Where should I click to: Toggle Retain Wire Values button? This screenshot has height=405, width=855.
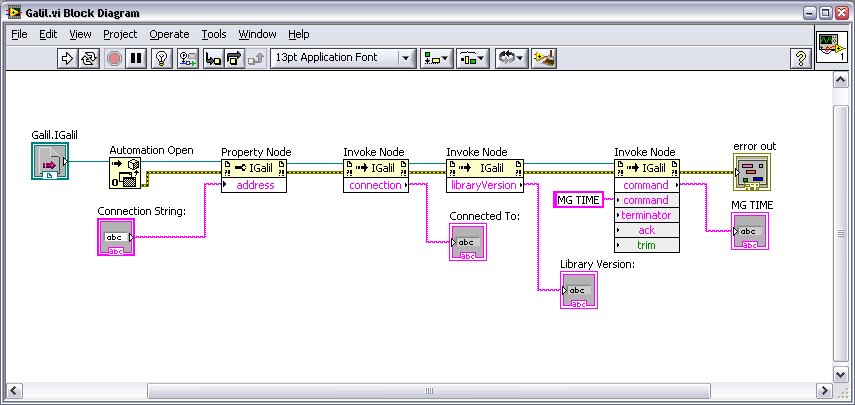(188, 58)
